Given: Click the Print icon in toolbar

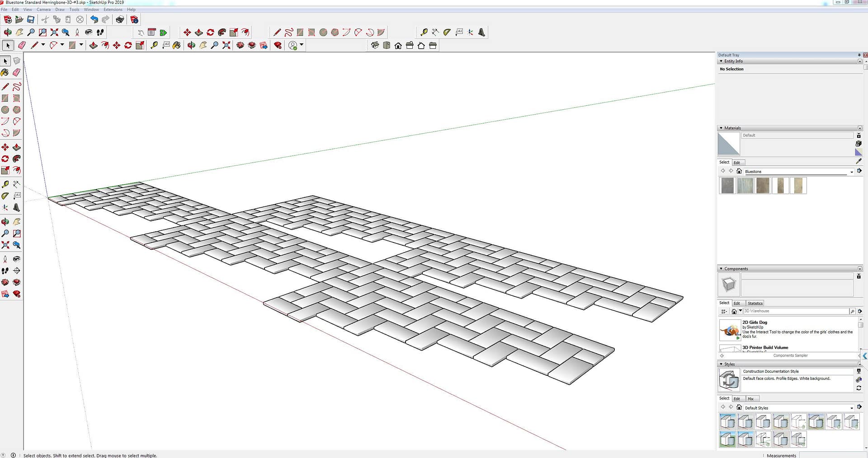Looking at the screenshot, I should pyautogui.click(x=120, y=19).
